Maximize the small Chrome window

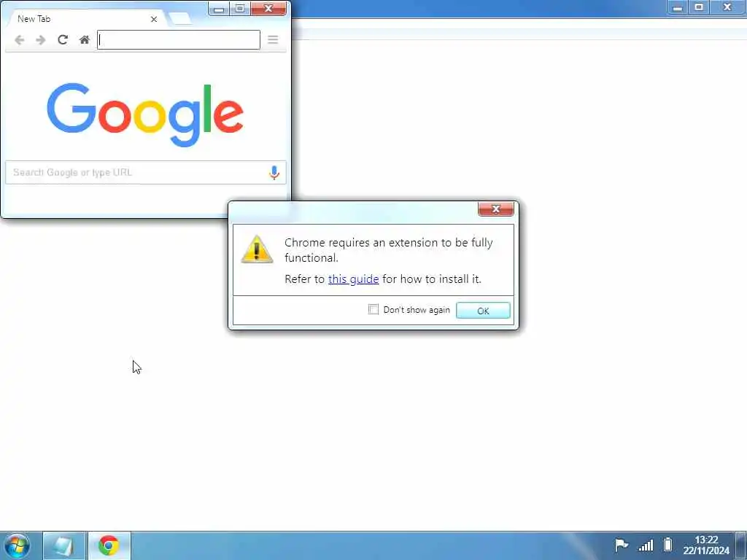(240, 9)
